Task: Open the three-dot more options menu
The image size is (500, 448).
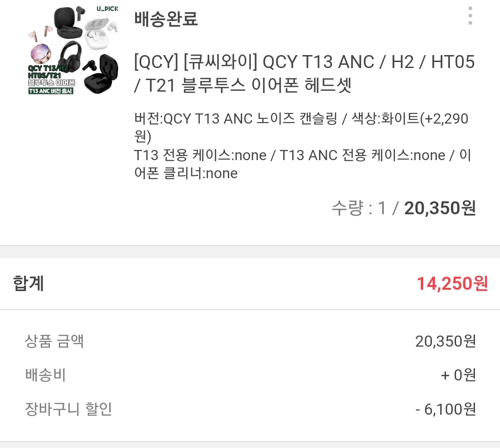Action: pos(470,16)
